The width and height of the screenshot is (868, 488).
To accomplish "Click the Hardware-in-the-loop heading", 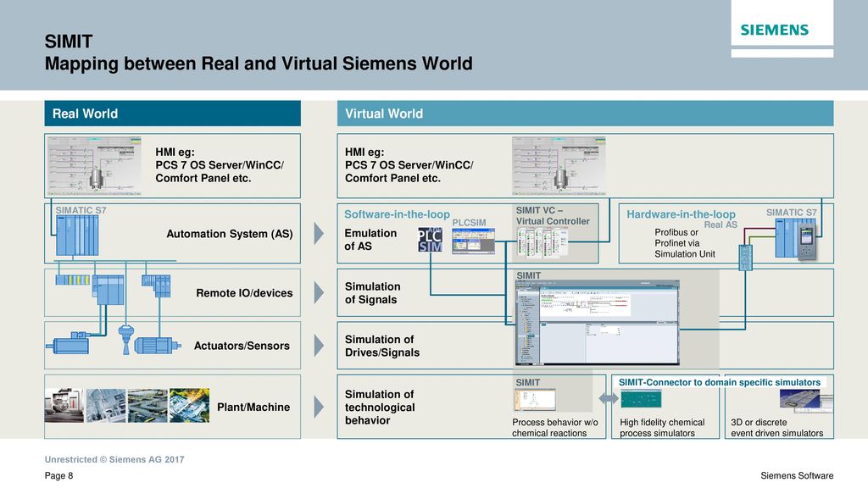I will (681, 214).
